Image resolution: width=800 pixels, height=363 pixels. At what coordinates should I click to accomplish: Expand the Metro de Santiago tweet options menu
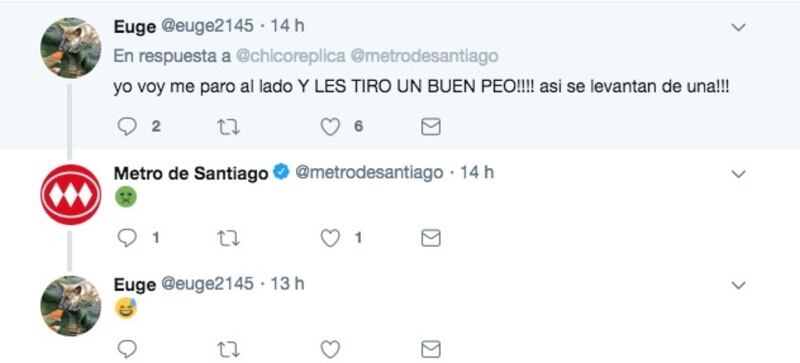click(738, 175)
